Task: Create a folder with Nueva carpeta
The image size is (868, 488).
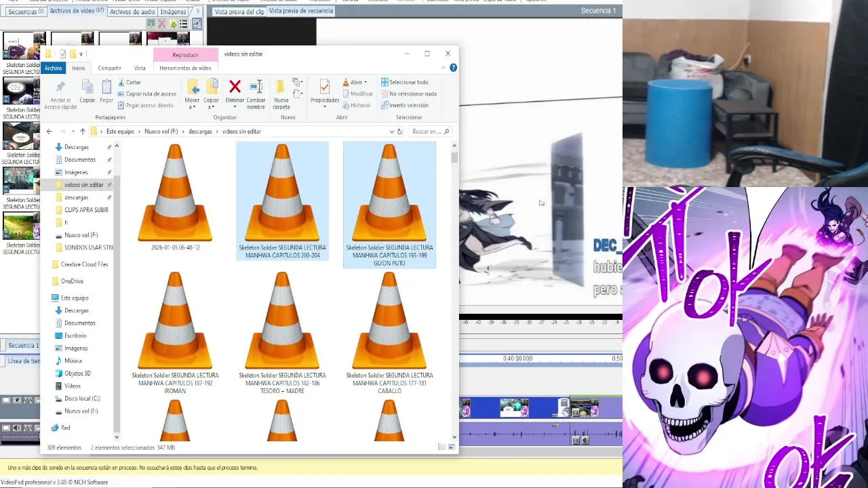Action: tap(281, 94)
